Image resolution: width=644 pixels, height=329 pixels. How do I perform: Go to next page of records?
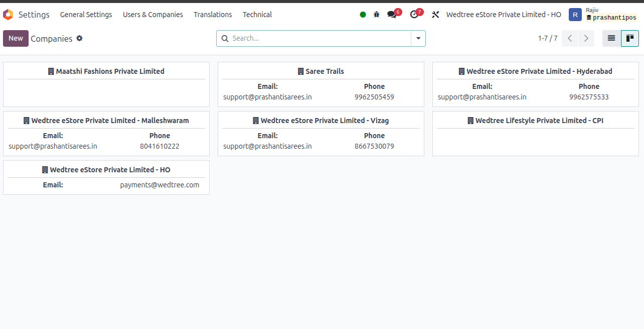point(586,38)
